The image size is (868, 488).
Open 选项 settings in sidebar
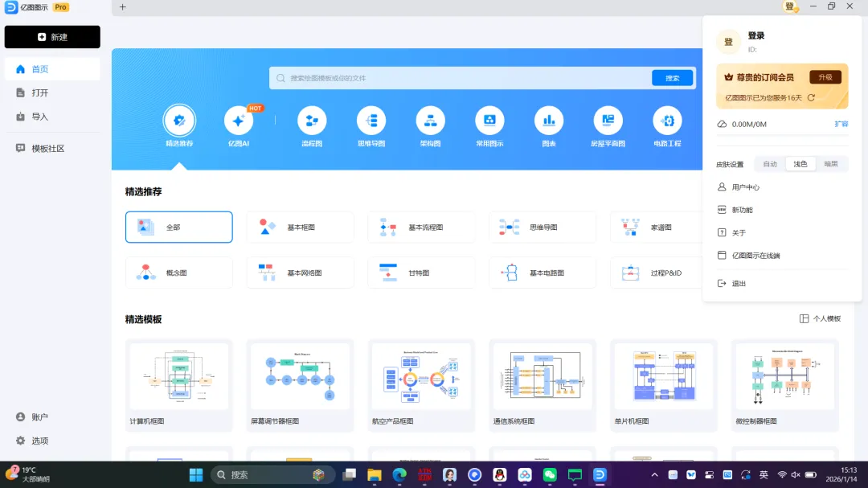click(x=52, y=441)
